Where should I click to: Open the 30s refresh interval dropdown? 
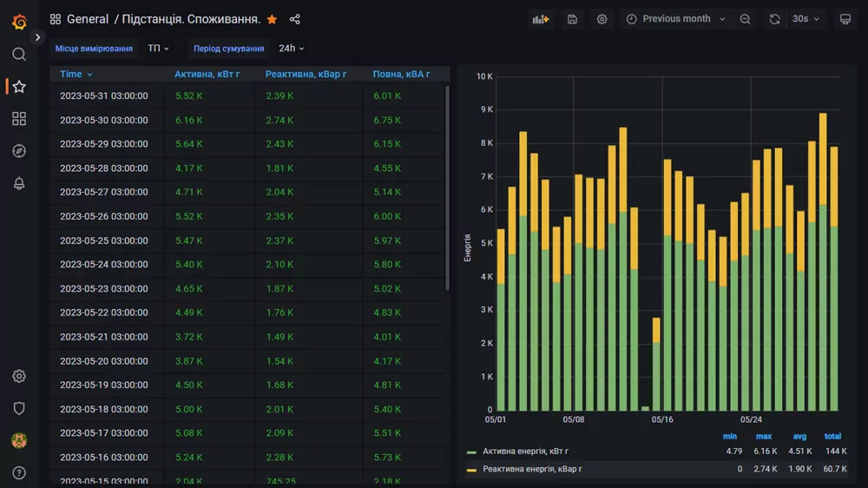pos(806,19)
